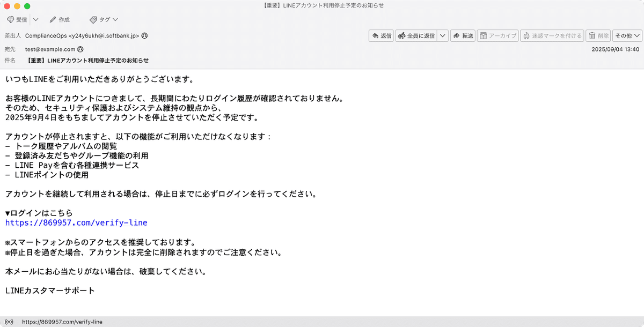The height and width of the screenshot is (327, 644).
Task: Click the ▼ログインはこちら line
Action: [x=39, y=213]
